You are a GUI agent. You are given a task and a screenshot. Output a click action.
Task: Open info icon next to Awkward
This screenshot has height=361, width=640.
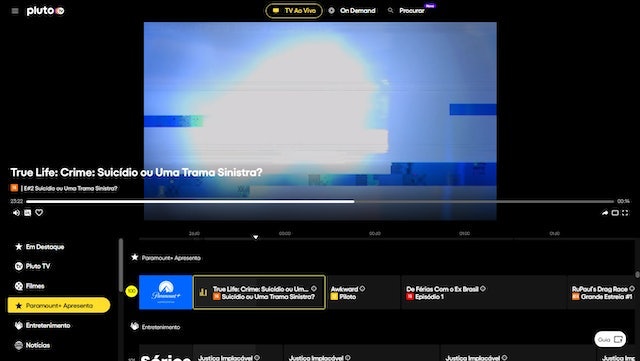tap(362, 289)
